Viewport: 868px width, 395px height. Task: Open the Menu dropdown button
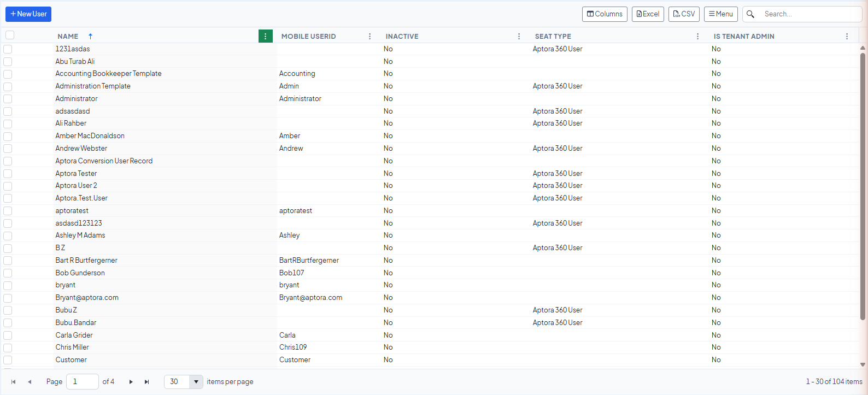pos(721,14)
